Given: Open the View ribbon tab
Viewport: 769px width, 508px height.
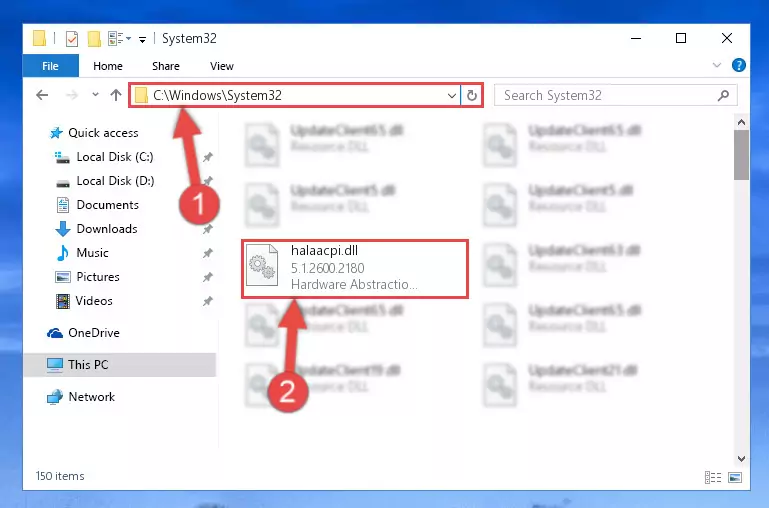Looking at the screenshot, I should 222,66.
